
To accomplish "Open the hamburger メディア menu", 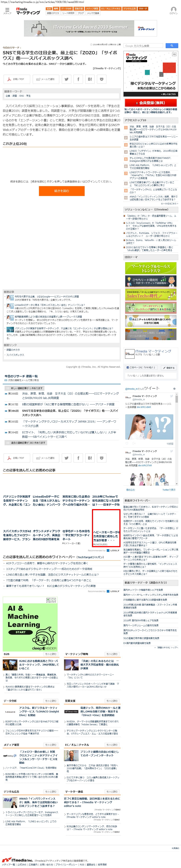I will (7, 11).
